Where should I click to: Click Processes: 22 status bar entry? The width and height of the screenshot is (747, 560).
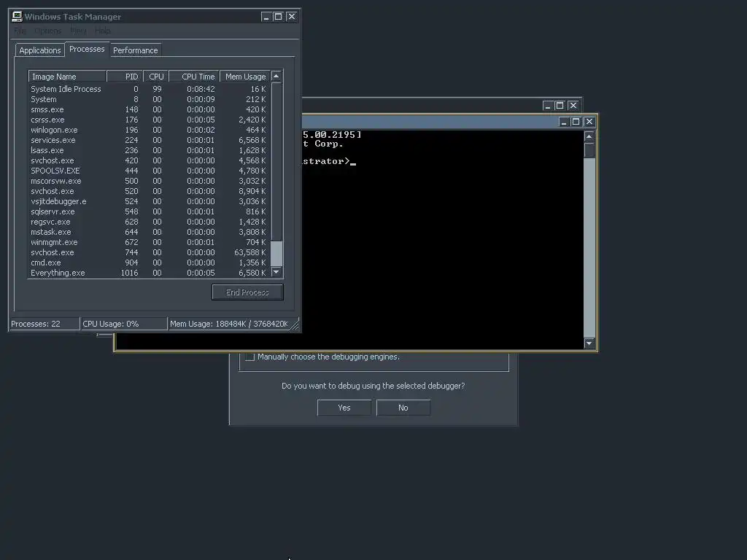point(44,324)
